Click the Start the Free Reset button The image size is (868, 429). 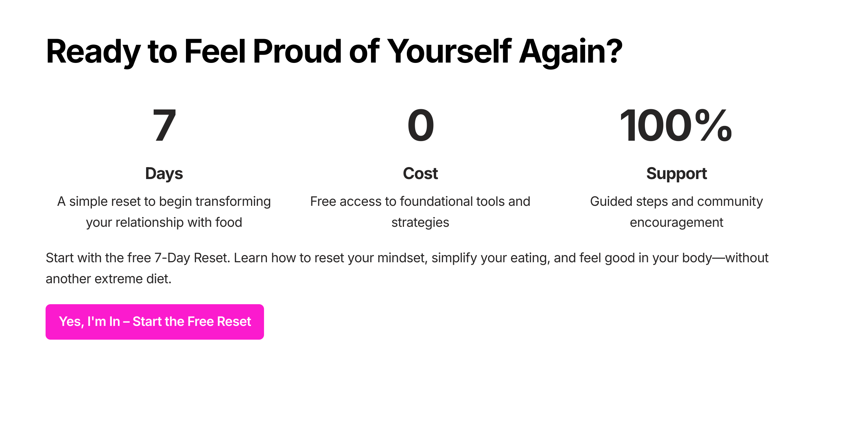point(155,322)
